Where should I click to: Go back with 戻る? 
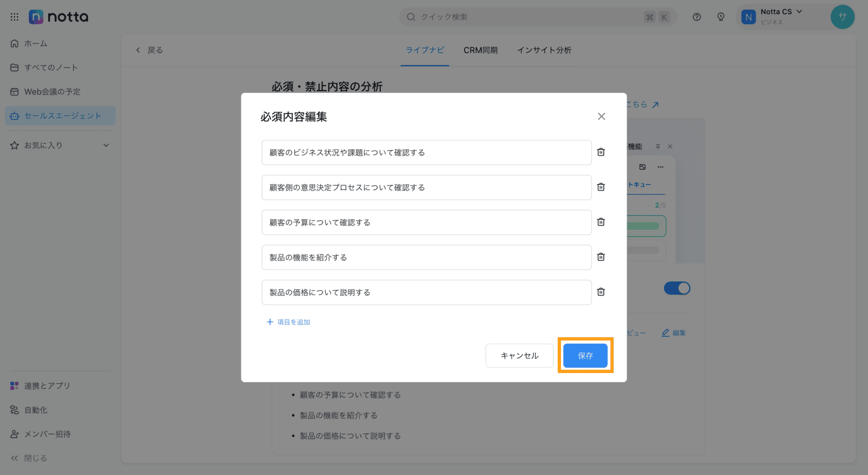coord(149,50)
